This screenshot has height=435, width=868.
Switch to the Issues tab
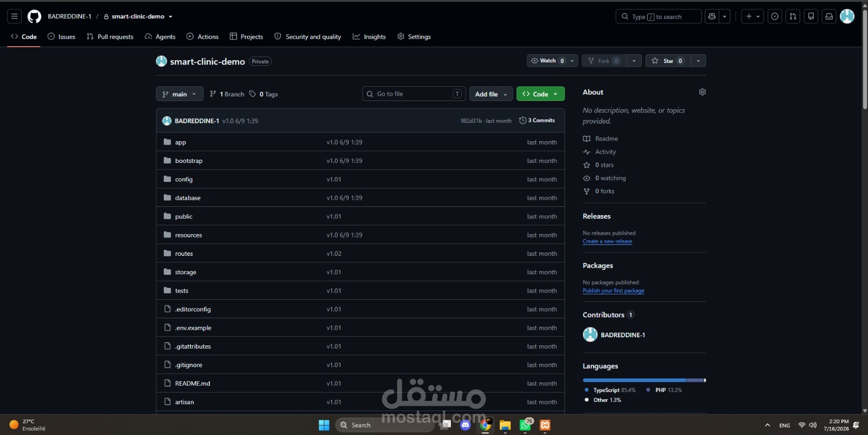click(61, 36)
